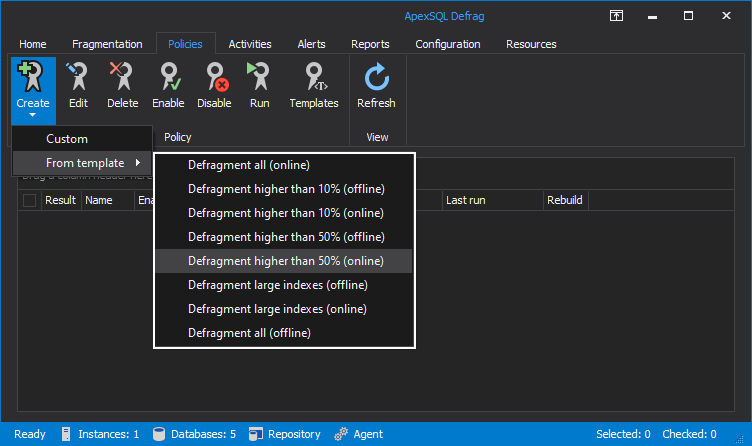Screen dimensions: 752x446
Task: Expand the From template submenu arrow
Action: click(138, 163)
